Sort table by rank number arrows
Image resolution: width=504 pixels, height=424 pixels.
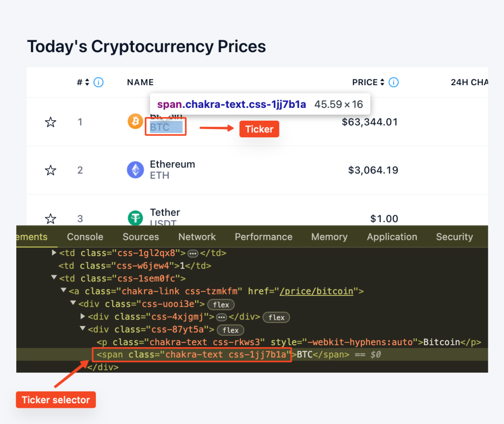click(x=87, y=82)
